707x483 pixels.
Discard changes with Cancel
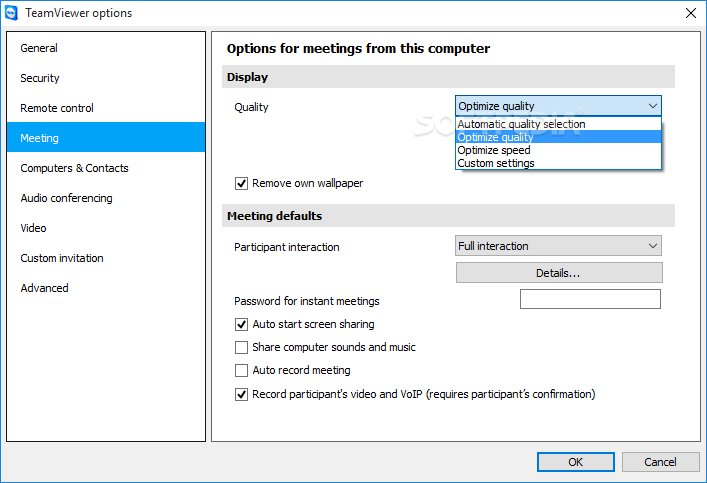(660, 462)
